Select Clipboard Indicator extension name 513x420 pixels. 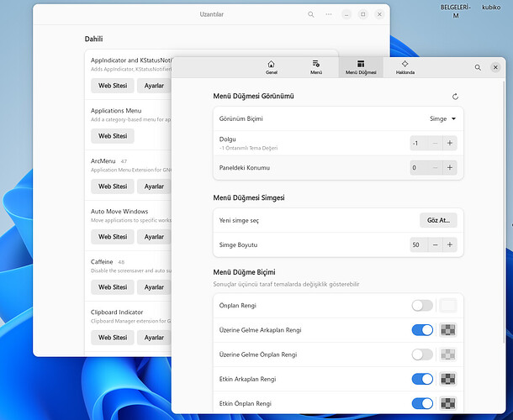pos(117,312)
